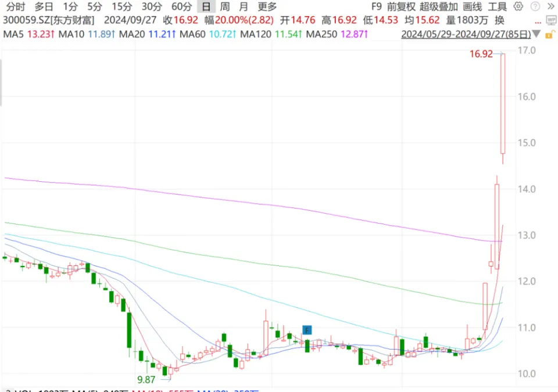The width and height of the screenshot is (558, 392).
Task: Open the 前复权 adjustment dropdown
Action: pos(402,7)
